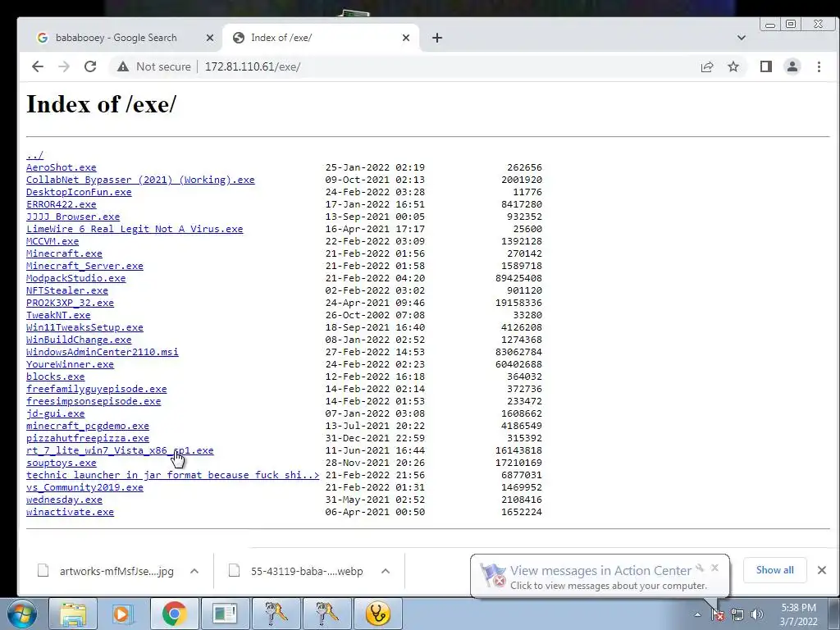Image resolution: width=840 pixels, height=630 pixels.
Task: Download AeroShot.exe
Action: [x=61, y=167]
